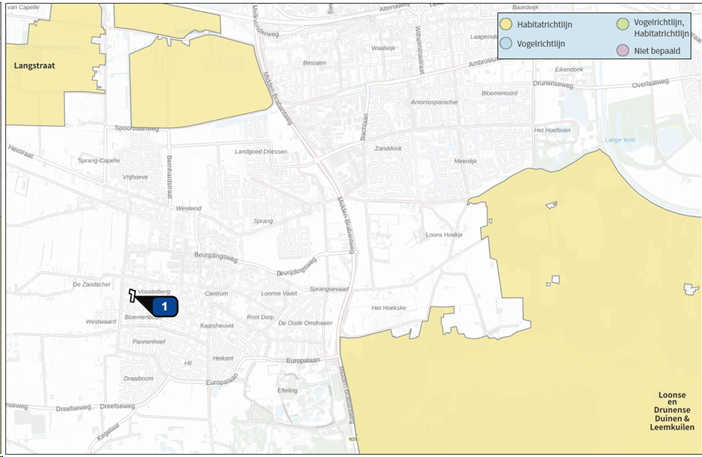
Task: Click the Rooi Dorp label
Action: (x=260, y=317)
